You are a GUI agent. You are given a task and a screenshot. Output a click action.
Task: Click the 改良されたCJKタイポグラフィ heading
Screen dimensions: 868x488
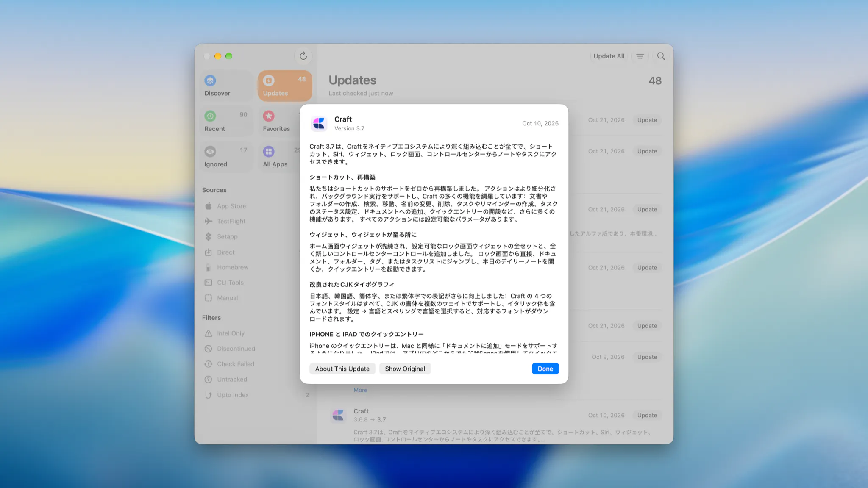pos(351,284)
